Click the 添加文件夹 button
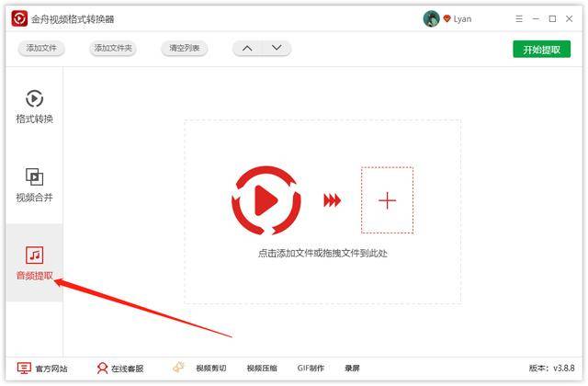This screenshot has height=386, width=588. coord(113,49)
